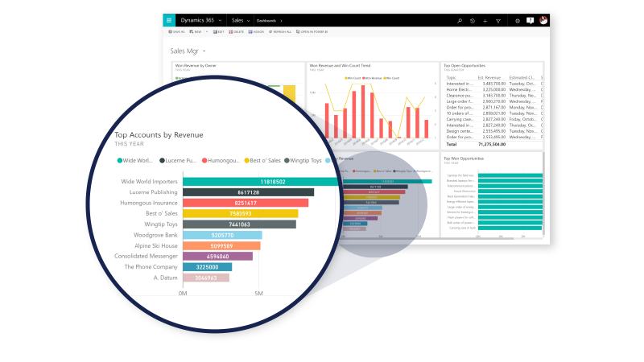The image size is (644, 362).
Task: Click OPEN IN POWER BI
Action: click(312, 31)
